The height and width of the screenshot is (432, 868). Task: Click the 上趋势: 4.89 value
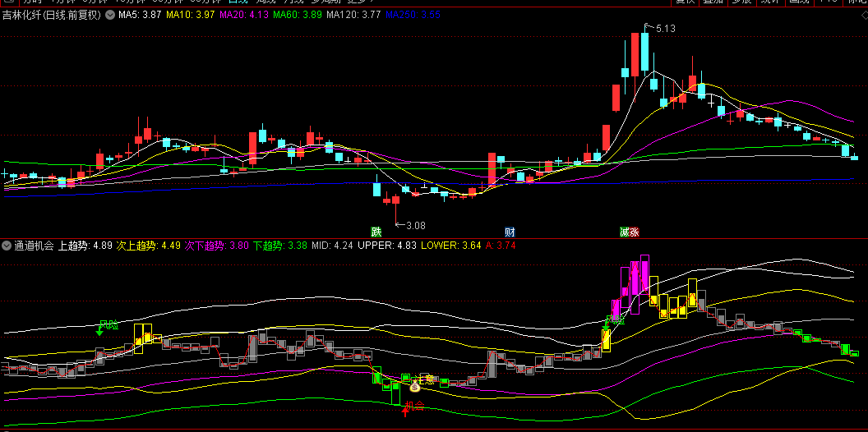[x=85, y=246]
